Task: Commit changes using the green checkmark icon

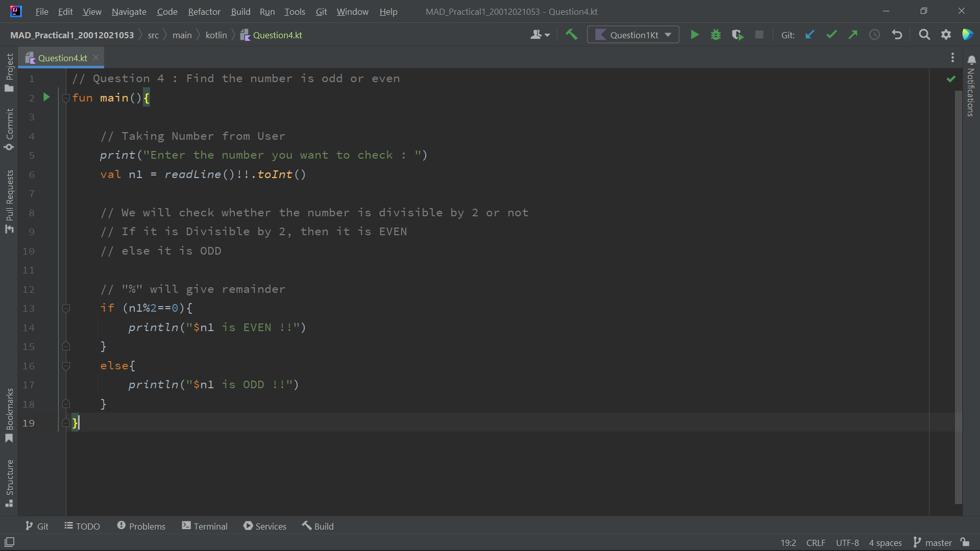Action: coord(831,34)
